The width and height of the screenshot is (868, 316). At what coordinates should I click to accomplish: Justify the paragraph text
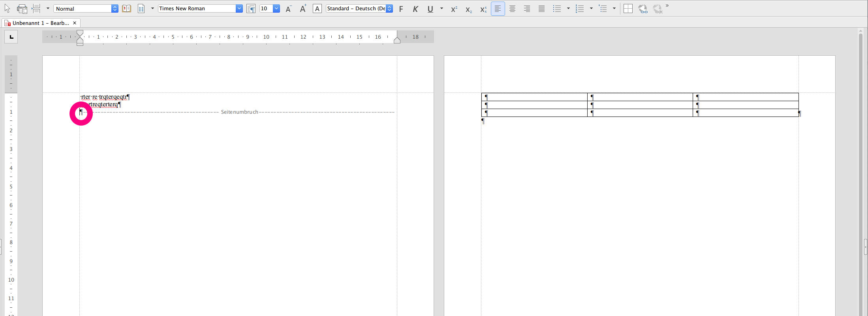pyautogui.click(x=541, y=9)
